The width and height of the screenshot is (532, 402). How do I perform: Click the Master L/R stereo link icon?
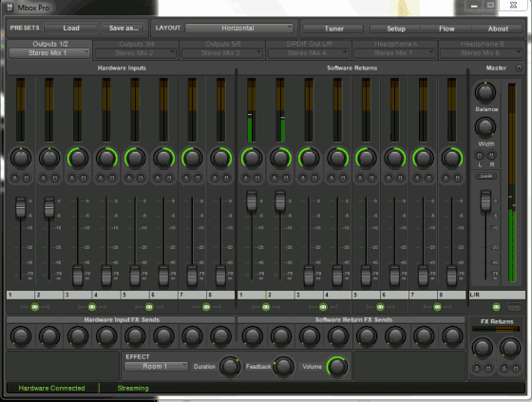click(496, 307)
